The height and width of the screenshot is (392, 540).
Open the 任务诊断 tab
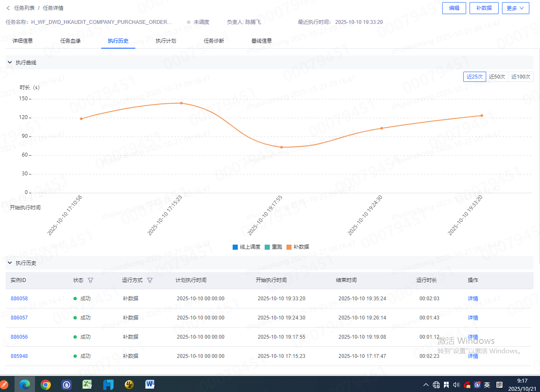(x=214, y=41)
